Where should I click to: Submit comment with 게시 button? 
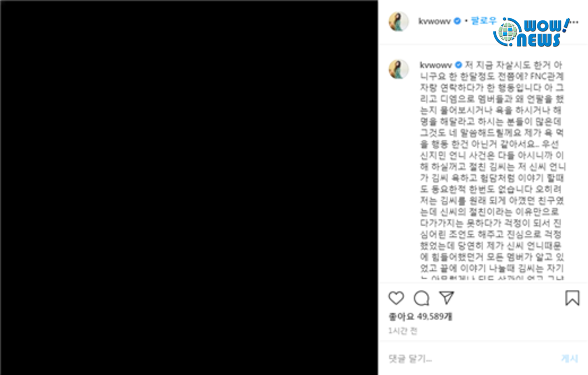(570, 358)
